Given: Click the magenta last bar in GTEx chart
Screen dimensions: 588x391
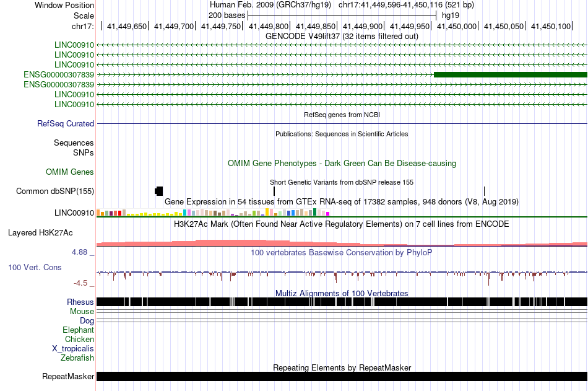Looking at the screenshot, I should click(x=328, y=214).
